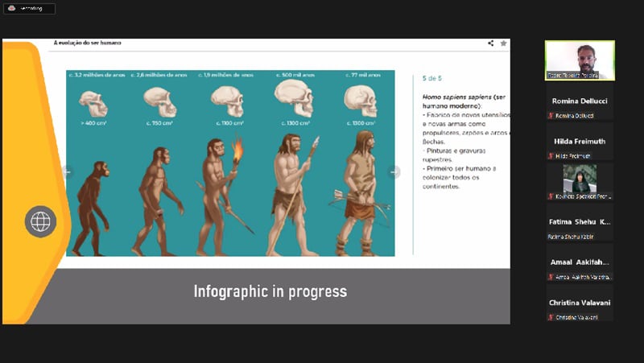Click the globe icon on the yellow sidebar
644x363 pixels.
coord(40,221)
